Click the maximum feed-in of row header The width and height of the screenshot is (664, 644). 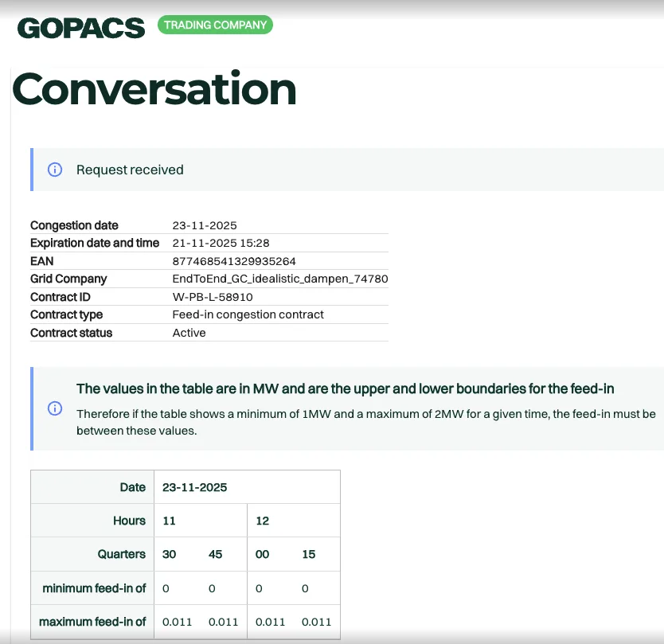[92, 622]
